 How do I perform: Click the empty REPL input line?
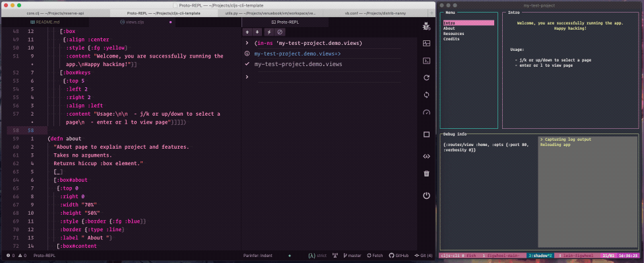pyautogui.click(x=329, y=77)
